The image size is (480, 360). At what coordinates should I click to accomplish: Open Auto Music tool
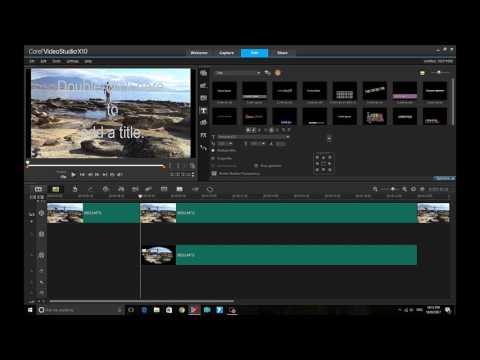[135, 189]
